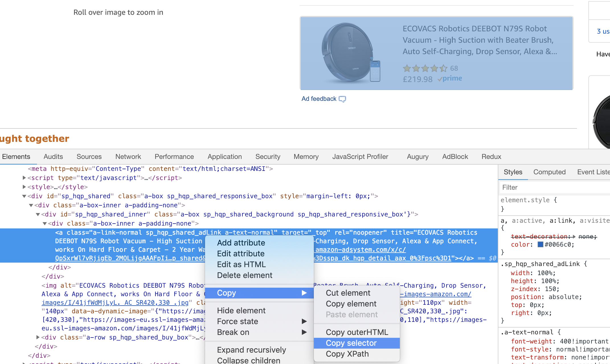Click the Ad feedback speech bubble icon
Image resolution: width=610 pixels, height=364 pixels.
[342, 99]
